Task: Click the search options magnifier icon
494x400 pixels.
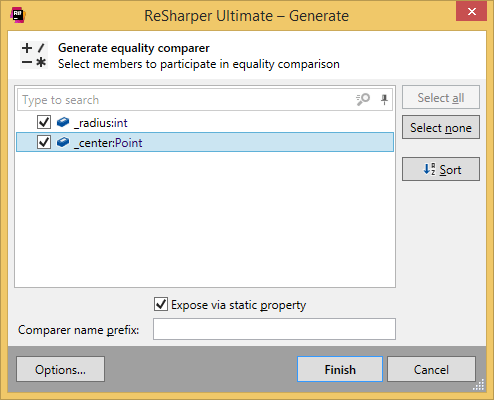Action: (x=363, y=99)
